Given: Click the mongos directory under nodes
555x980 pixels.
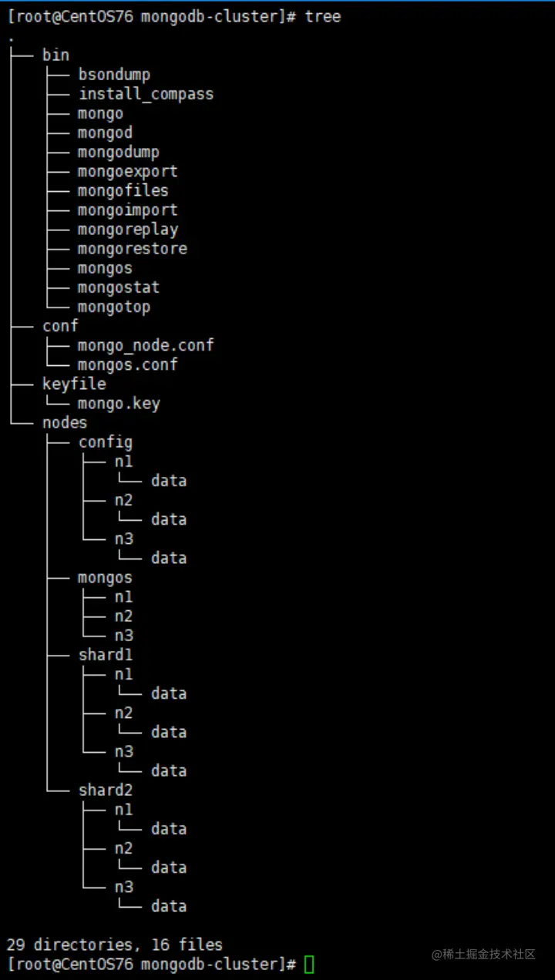Looking at the screenshot, I should tap(105, 577).
